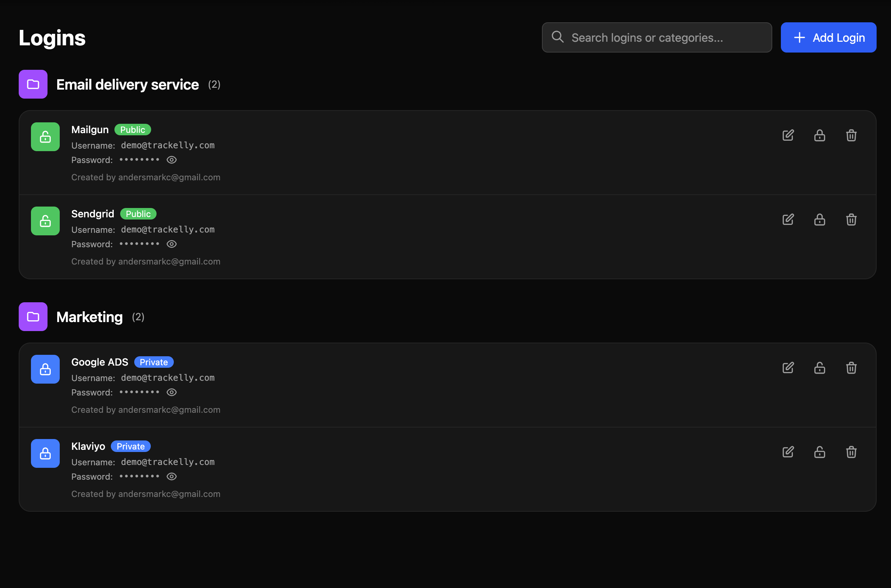Click the delete icon for Mailgun

click(851, 135)
